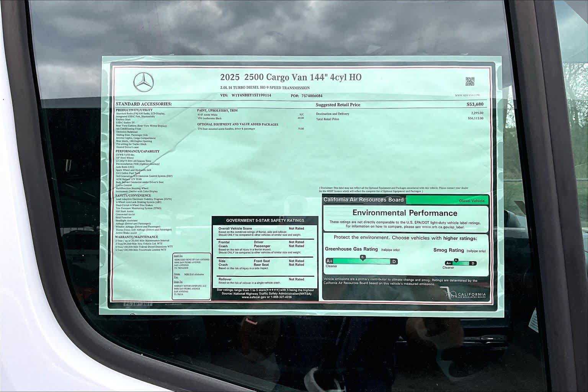The height and width of the screenshot is (392, 588).
Task: Select the VIN number W1Y4NBHY1ST199114
Action: click(251, 95)
